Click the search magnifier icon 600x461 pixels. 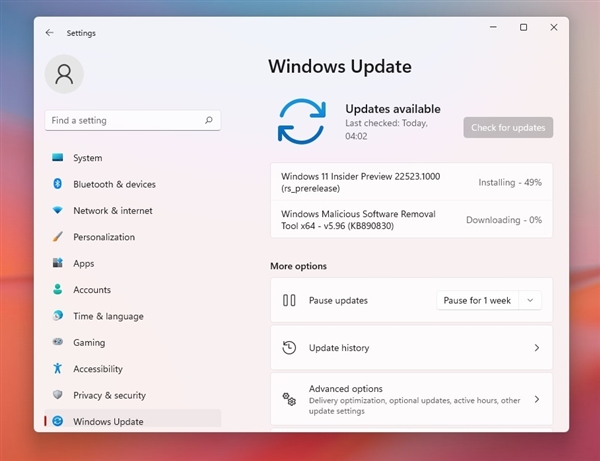209,120
